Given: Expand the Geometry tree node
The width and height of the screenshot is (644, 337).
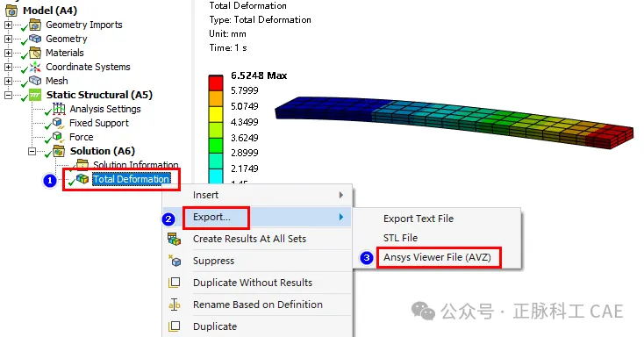Looking at the screenshot, I should 8,39.
